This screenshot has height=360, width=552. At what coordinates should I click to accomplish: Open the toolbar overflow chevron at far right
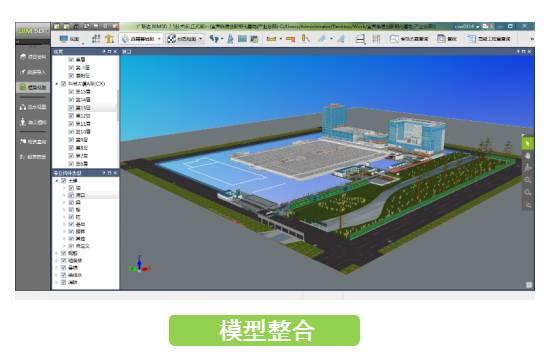pos(532,39)
